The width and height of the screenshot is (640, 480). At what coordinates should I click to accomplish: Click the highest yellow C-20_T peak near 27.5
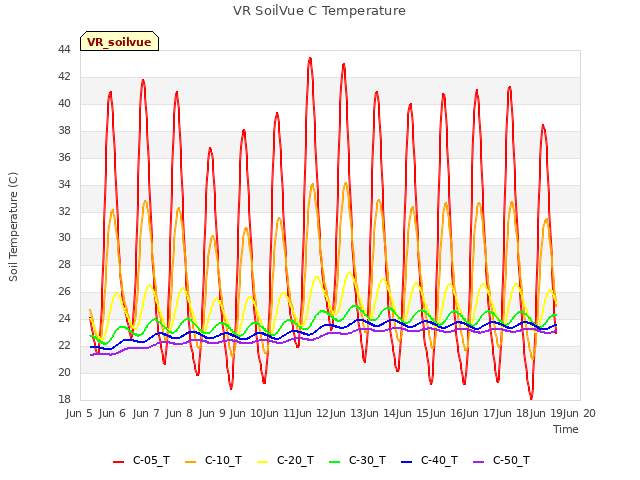pyautogui.click(x=350, y=272)
